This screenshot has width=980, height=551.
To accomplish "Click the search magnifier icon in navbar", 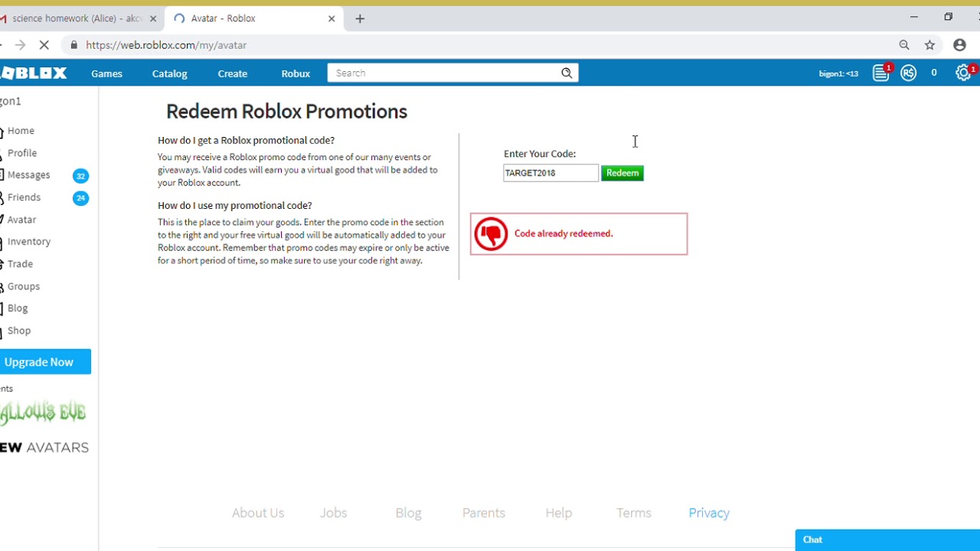I will coord(567,73).
